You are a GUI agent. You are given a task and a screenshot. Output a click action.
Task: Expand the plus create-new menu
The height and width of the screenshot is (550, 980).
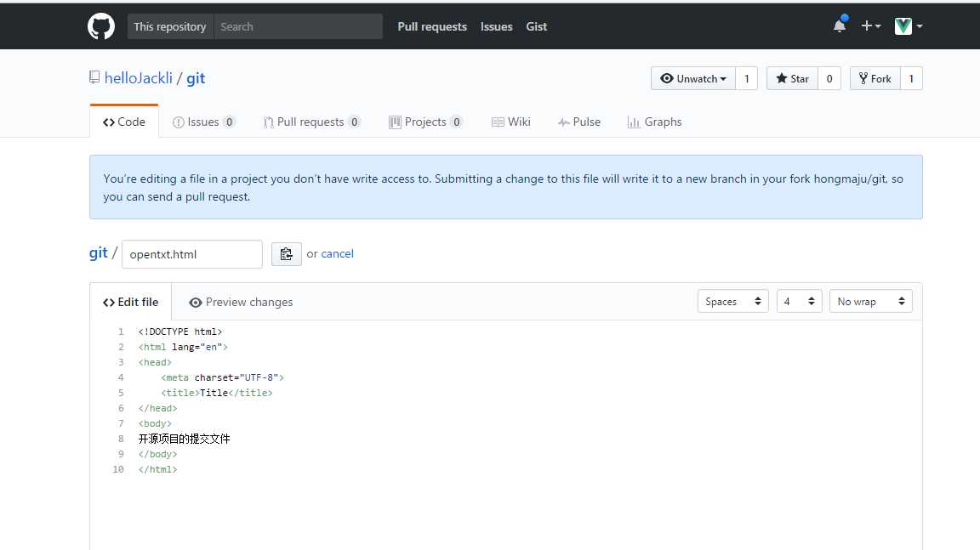[870, 26]
